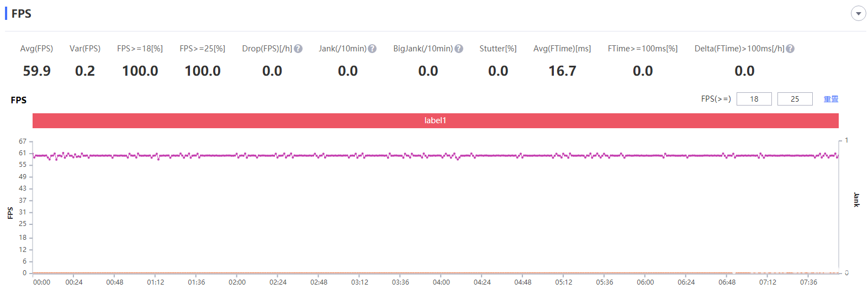Click the FPS>=25[%] metric header

pos(202,49)
